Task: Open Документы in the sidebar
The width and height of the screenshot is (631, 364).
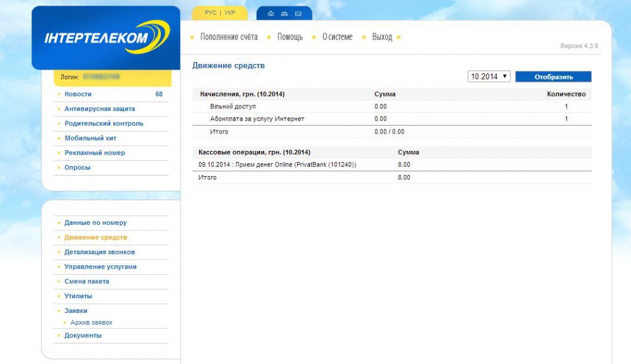Action: tap(83, 336)
